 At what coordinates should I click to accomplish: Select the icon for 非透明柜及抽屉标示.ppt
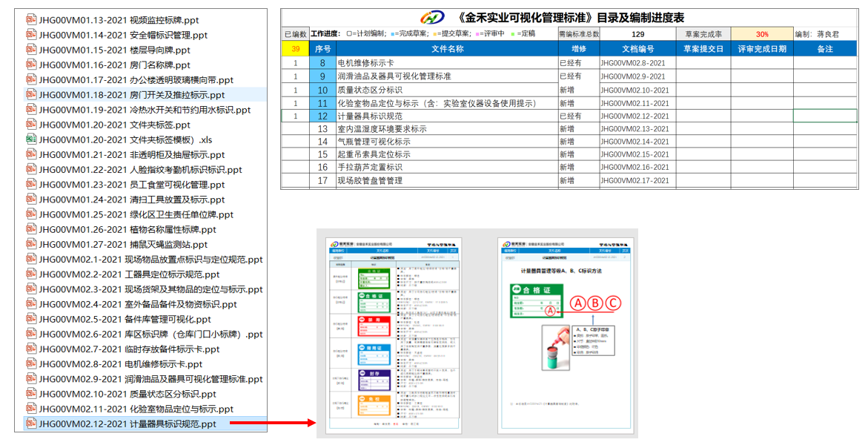coord(31,154)
